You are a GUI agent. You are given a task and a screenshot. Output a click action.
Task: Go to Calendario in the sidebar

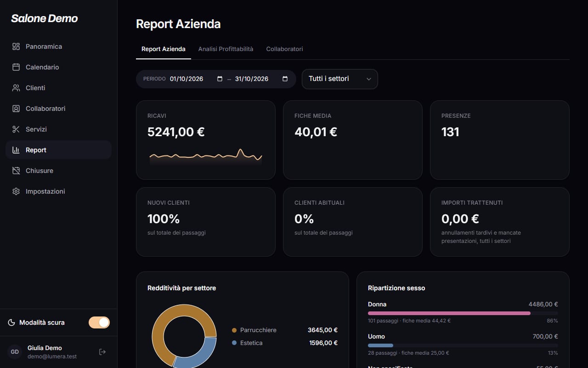(58, 67)
